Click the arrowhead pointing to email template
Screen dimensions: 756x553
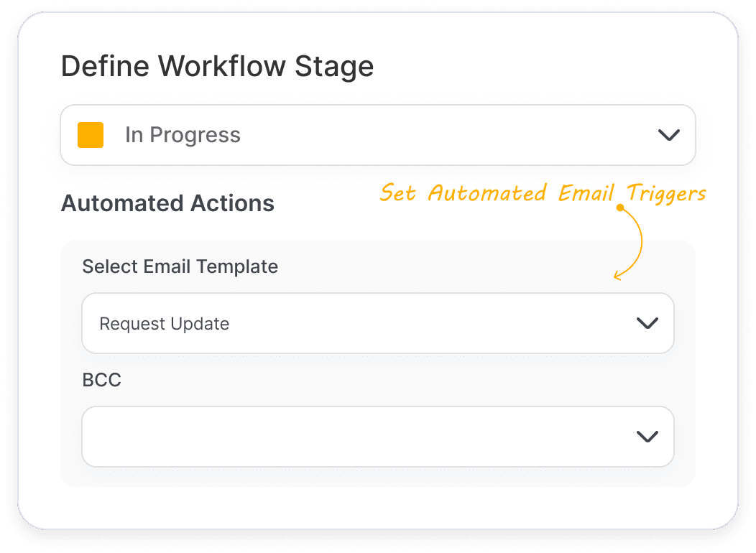(x=618, y=275)
